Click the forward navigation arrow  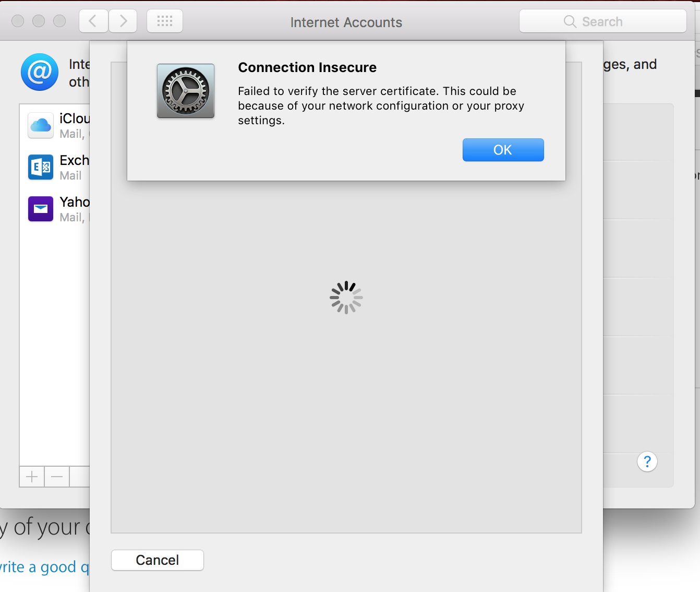(123, 21)
